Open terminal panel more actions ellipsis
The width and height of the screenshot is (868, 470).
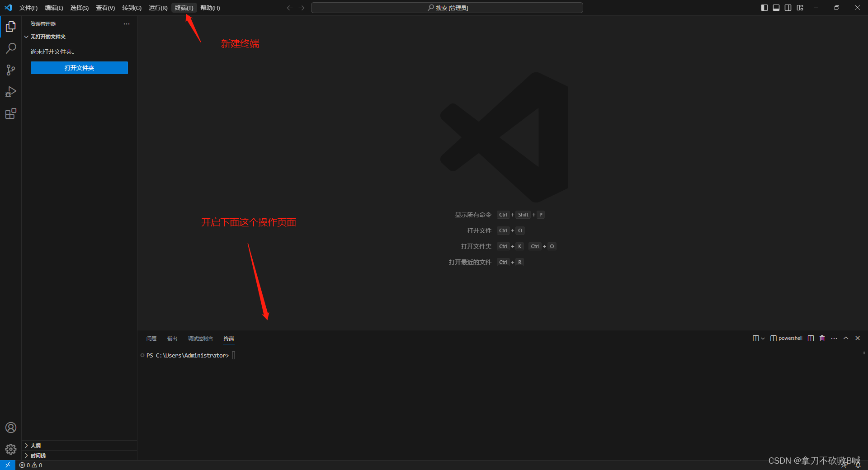(834, 338)
